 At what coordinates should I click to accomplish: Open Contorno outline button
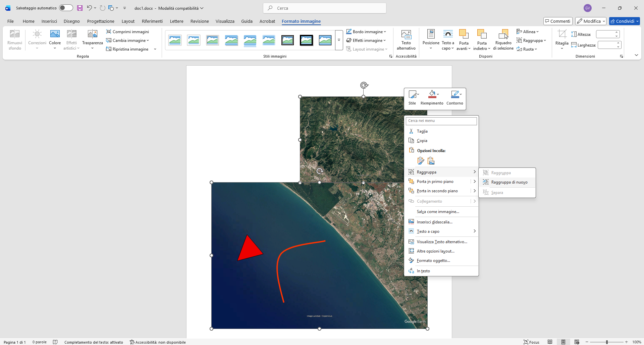point(455,98)
